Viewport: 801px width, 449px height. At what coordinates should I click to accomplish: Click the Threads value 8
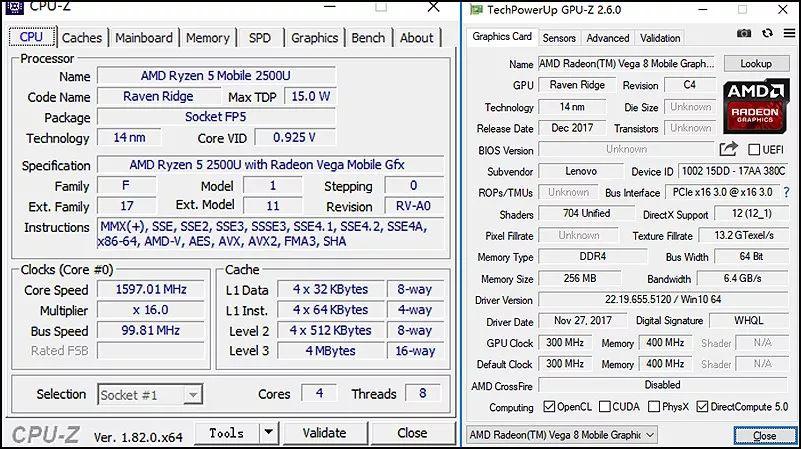pyautogui.click(x=422, y=393)
